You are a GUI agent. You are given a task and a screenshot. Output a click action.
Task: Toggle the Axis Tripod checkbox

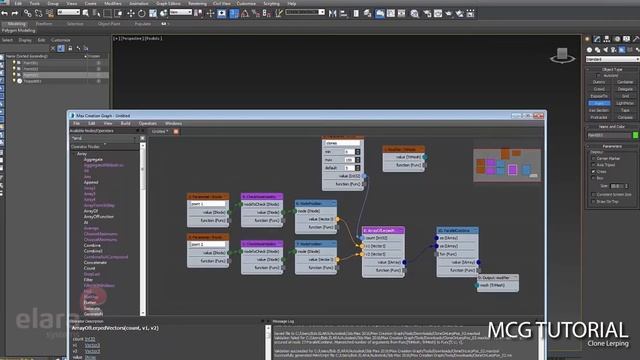593,165
